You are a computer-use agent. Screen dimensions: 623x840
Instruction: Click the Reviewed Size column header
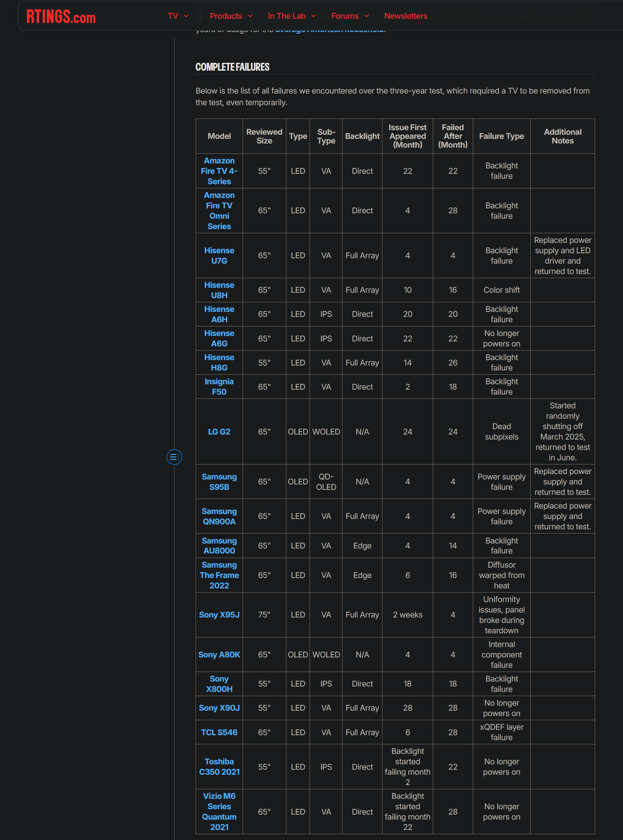click(x=264, y=136)
